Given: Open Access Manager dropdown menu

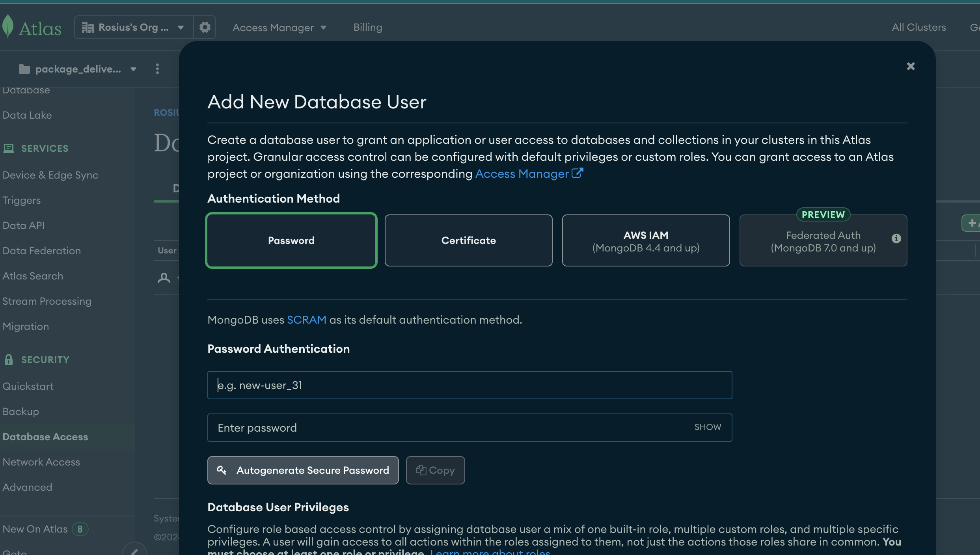Looking at the screenshot, I should [279, 28].
